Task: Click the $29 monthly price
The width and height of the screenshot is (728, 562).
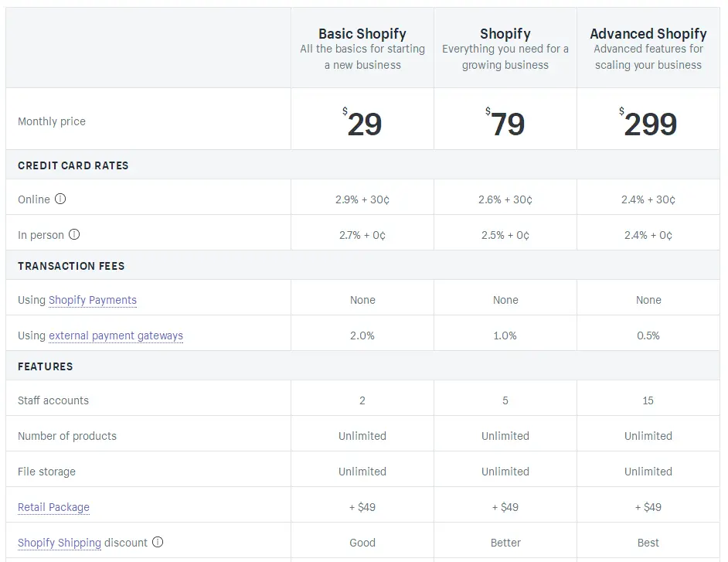Action: 362,123
